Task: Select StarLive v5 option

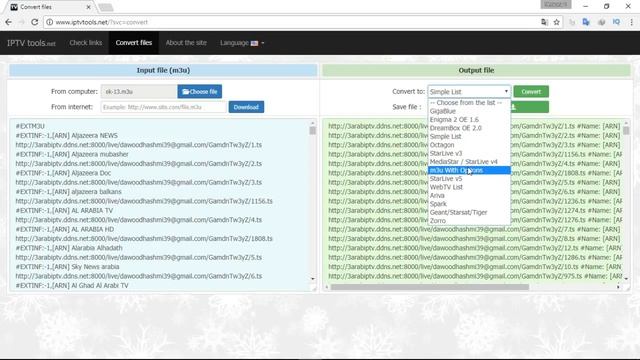Action: tap(469, 178)
